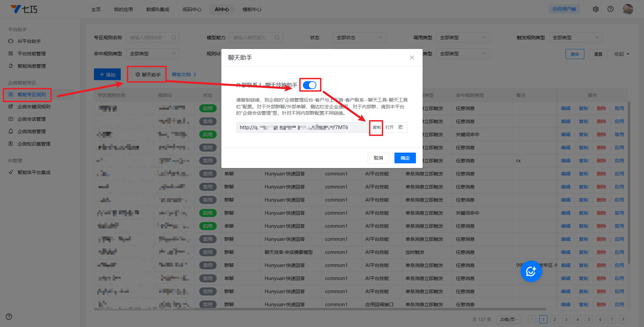Close the 聊天助手 dialog with X
Viewport: 644px width, 327px height.
[412, 58]
